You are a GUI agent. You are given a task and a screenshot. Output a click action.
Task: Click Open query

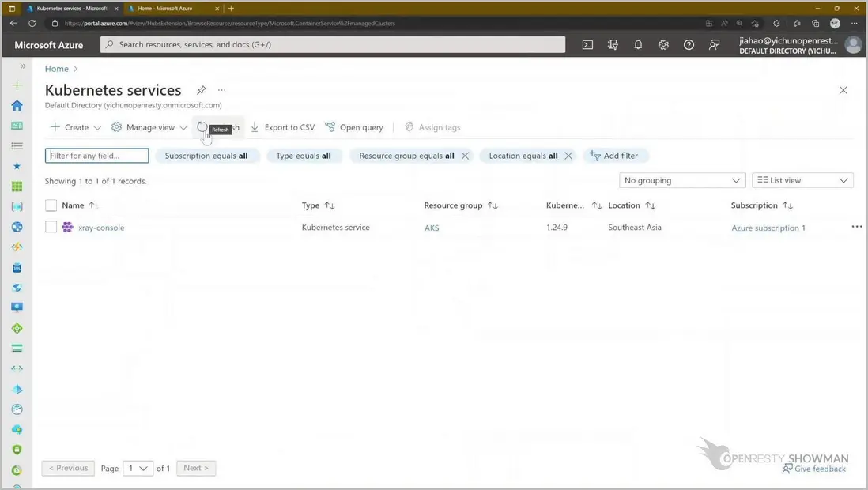point(353,127)
